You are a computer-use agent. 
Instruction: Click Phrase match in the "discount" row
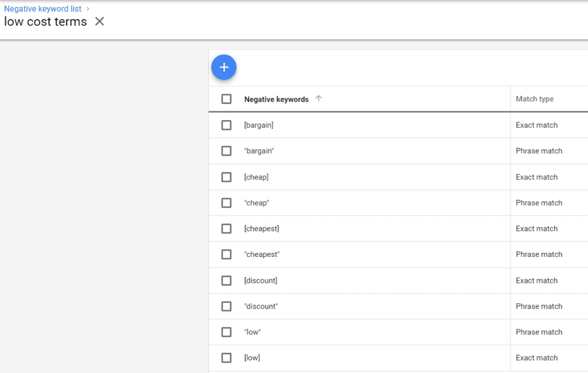click(539, 306)
